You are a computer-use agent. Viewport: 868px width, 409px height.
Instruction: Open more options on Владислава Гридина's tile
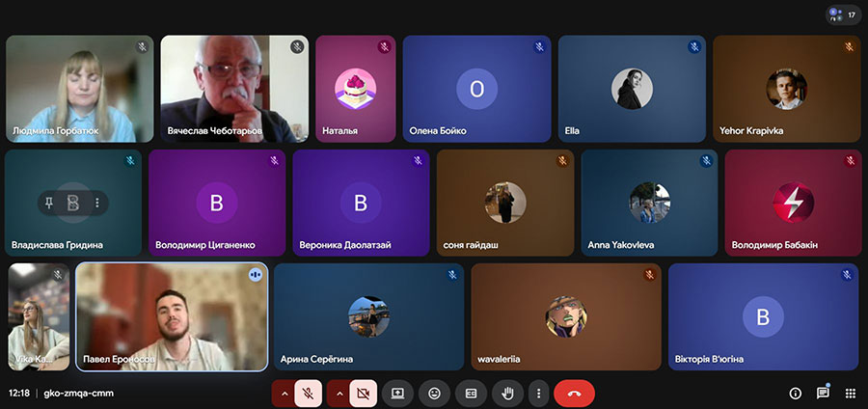pyautogui.click(x=97, y=204)
